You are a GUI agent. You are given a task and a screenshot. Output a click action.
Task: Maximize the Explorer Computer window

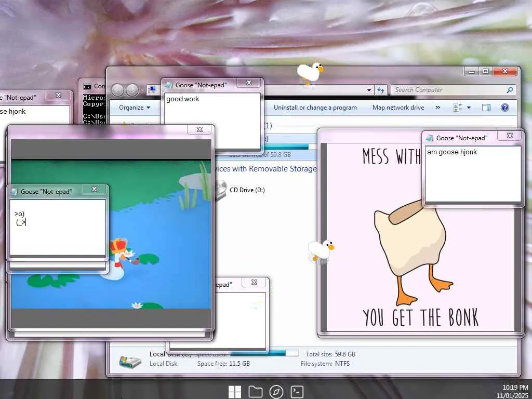pos(486,71)
